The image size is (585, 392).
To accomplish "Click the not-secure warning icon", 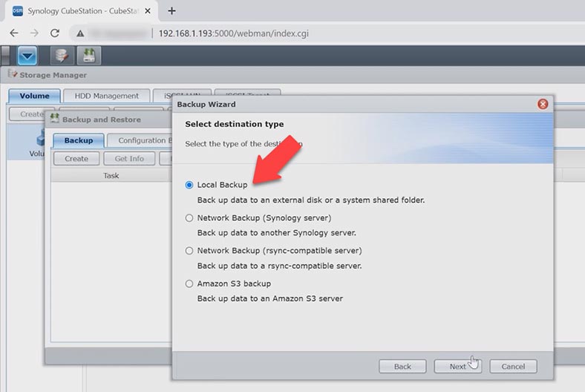I will [x=80, y=33].
